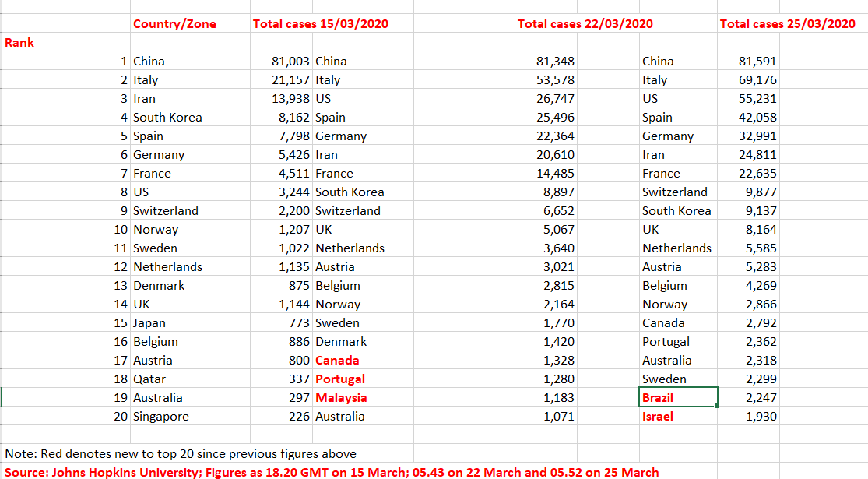This screenshot has width=868, height=479.
Task: Select the cell with value 25,496
Action: [546, 118]
